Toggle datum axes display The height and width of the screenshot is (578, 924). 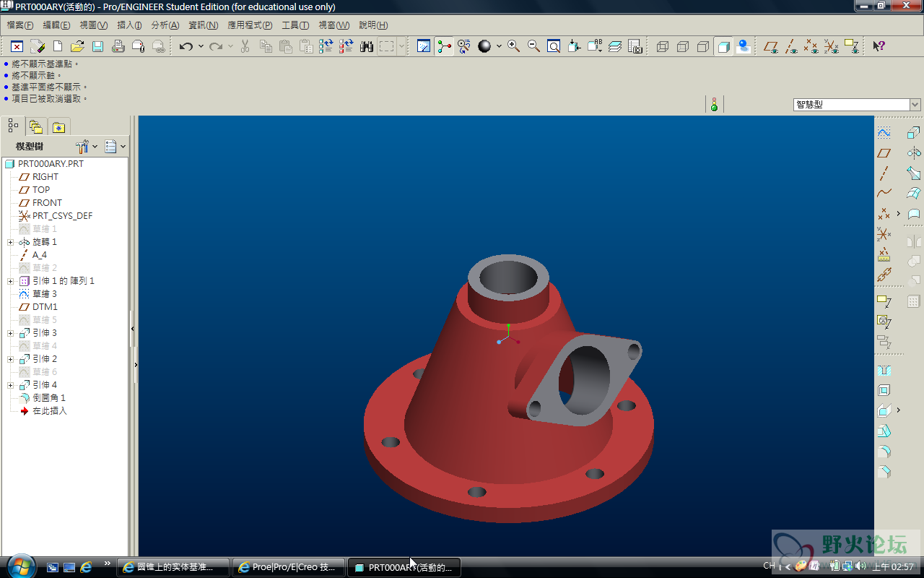[790, 46]
